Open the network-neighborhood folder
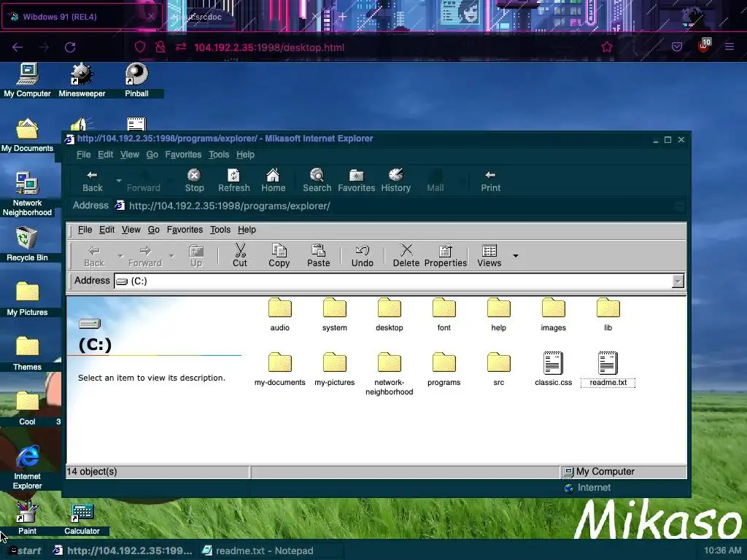Image resolution: width=747 pixels, height=560 pixels. (x=390, y=374)
